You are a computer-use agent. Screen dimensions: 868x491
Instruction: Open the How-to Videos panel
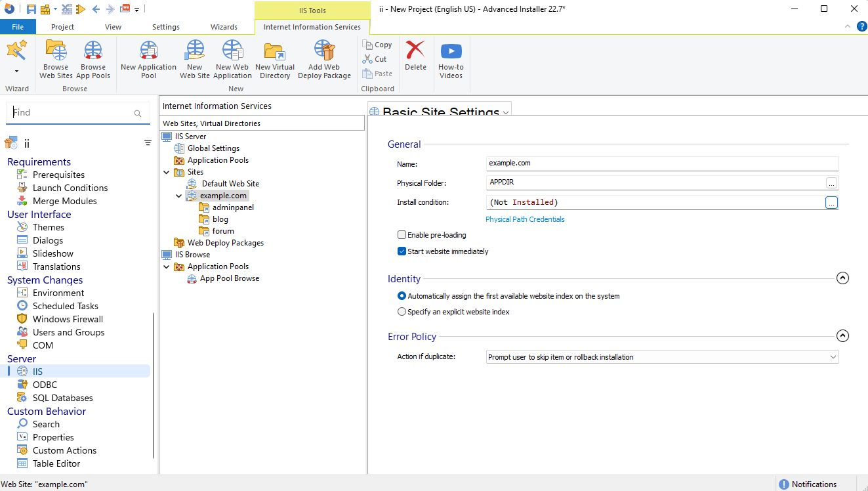tap(451, 59)
